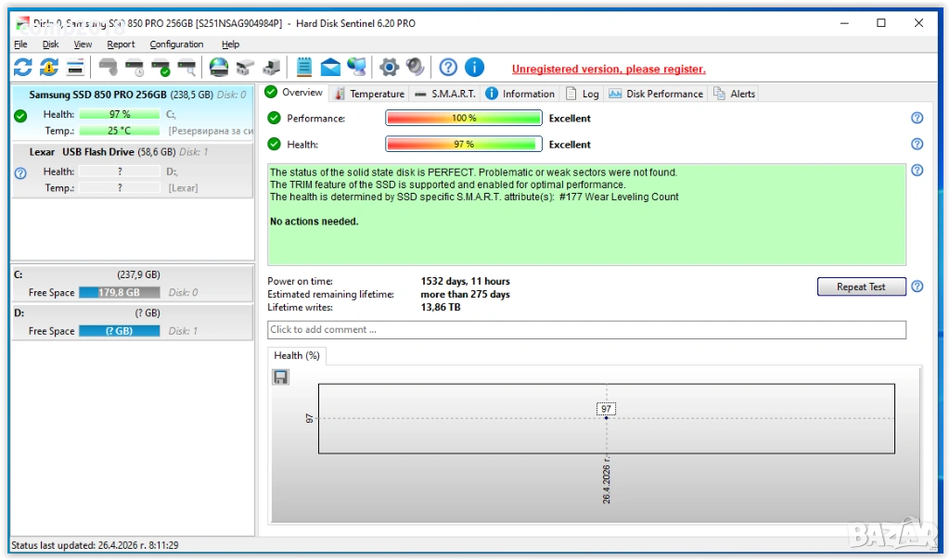Click the 'Click to add comment' field
Screen dimensions: 950x560
[586, 329]
